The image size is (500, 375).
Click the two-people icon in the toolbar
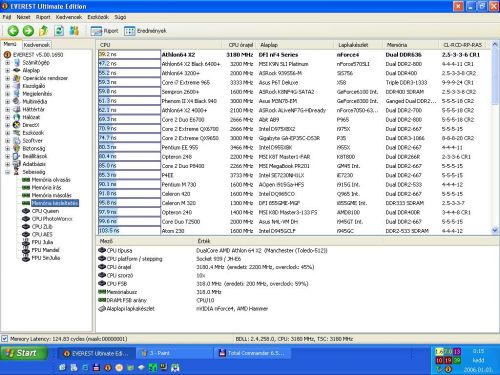74,31
